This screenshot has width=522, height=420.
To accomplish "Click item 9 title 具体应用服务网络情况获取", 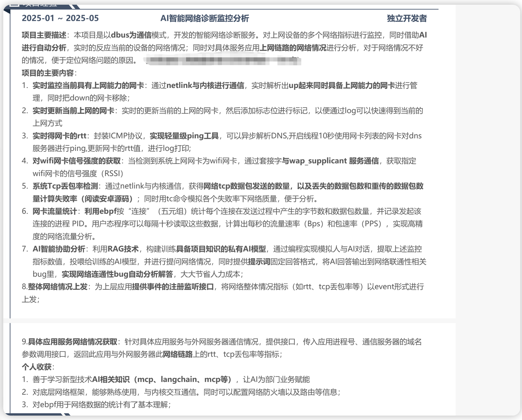I will [x=73, y=342].
